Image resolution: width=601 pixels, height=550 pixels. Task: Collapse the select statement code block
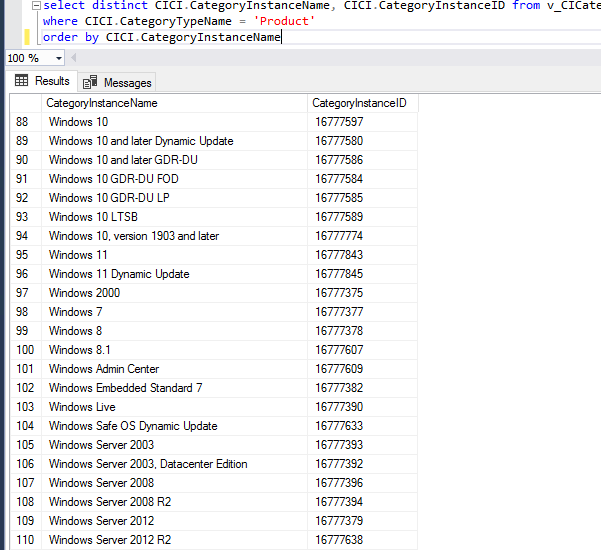37,5
